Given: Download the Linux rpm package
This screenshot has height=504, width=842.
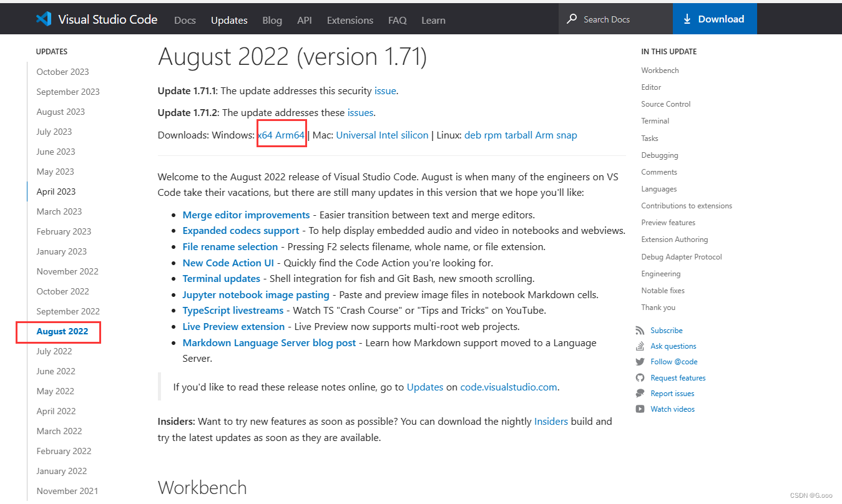Looking at the screenshot, I should tap(493, 135).
